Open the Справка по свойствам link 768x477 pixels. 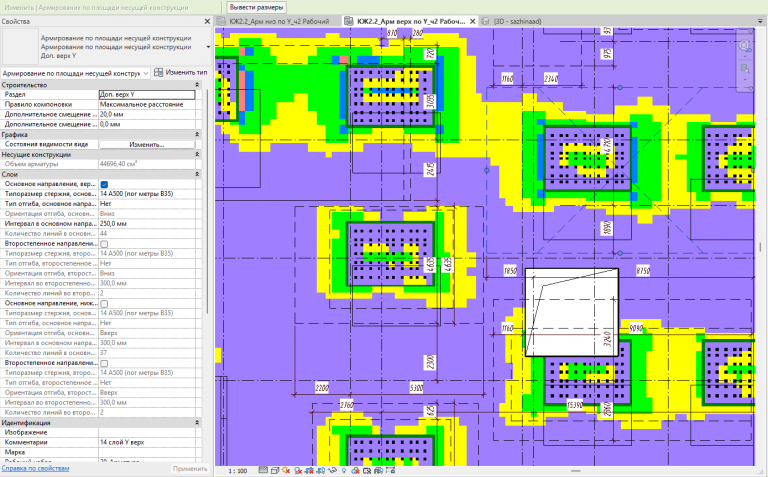click(x=35, y=468)
